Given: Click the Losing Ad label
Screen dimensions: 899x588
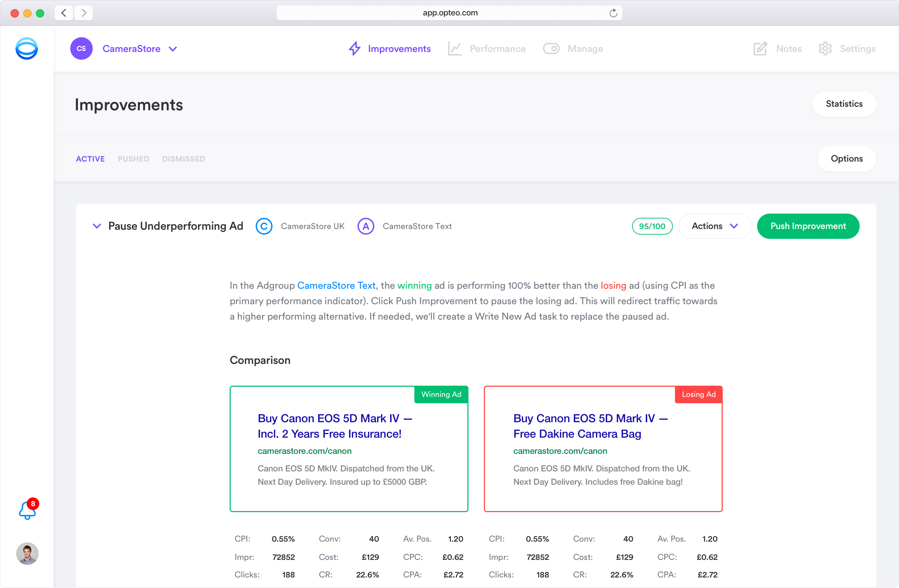Looking at the screenshot, I should pyautogui.click(x=698, y=394).
